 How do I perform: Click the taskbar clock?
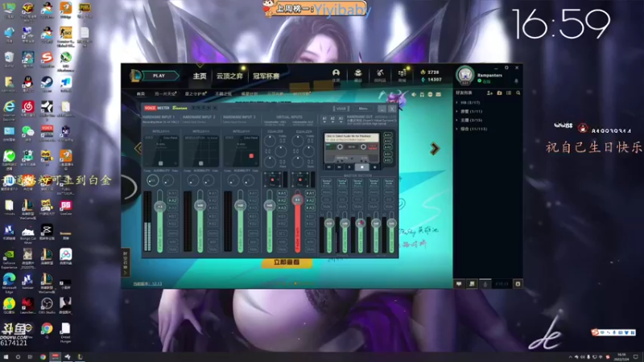621,356
